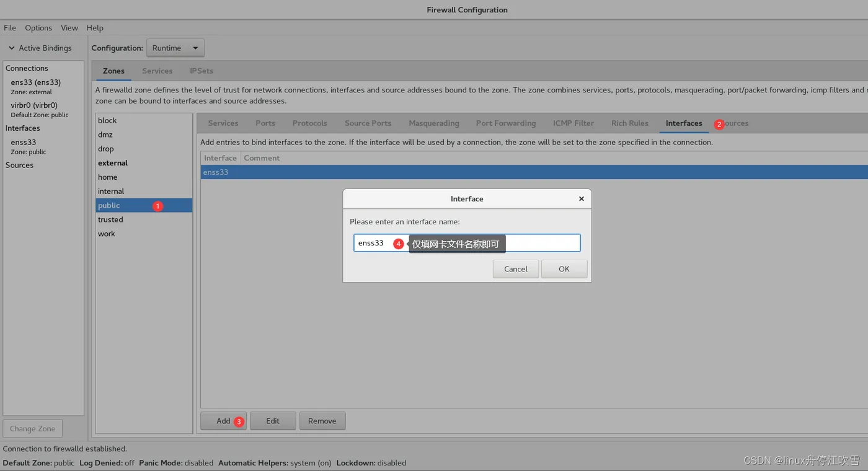Open the Help menu
The height and width of the screenshot is (471, 868).
pyautogui.click(x=95, y=28)
